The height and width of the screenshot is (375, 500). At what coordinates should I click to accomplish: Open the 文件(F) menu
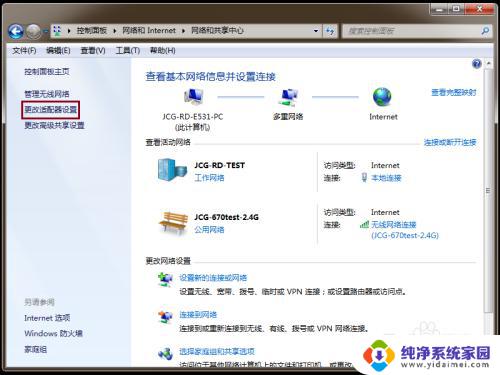24,51
